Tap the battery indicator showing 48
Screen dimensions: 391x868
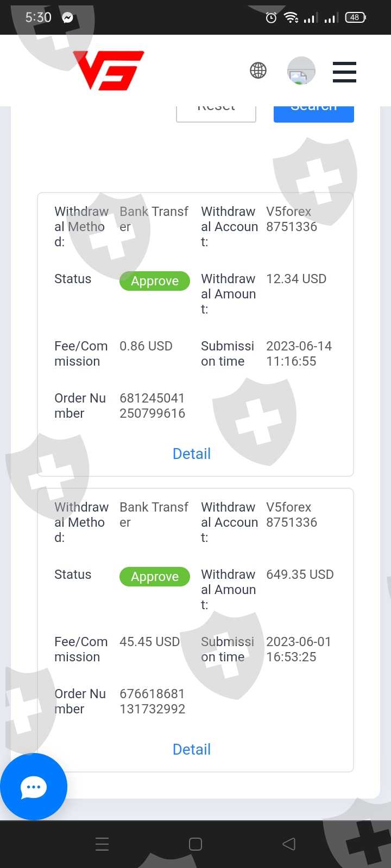pos(355,17)
